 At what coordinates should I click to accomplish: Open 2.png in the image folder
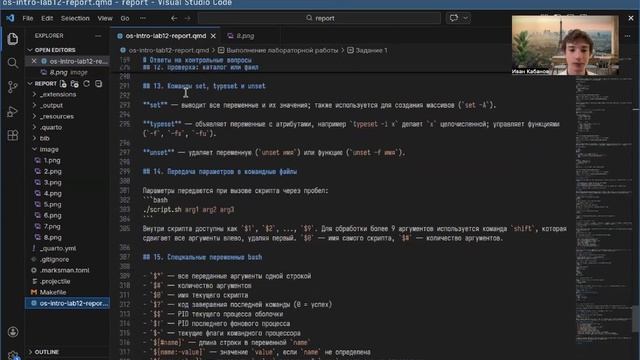(52, 171)
